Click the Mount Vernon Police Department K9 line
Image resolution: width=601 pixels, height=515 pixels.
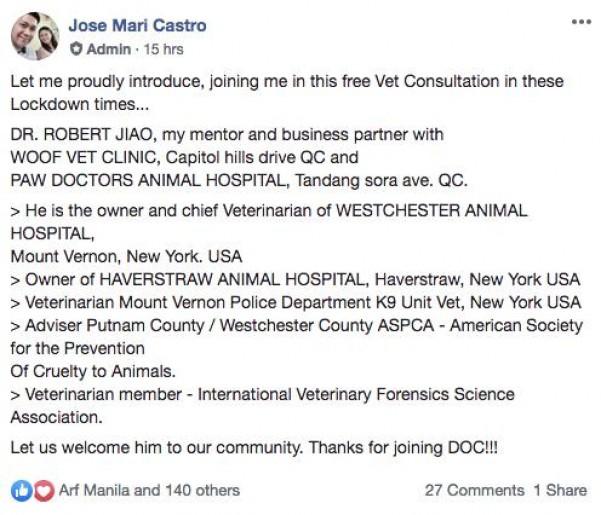click(x=295, y=301)
